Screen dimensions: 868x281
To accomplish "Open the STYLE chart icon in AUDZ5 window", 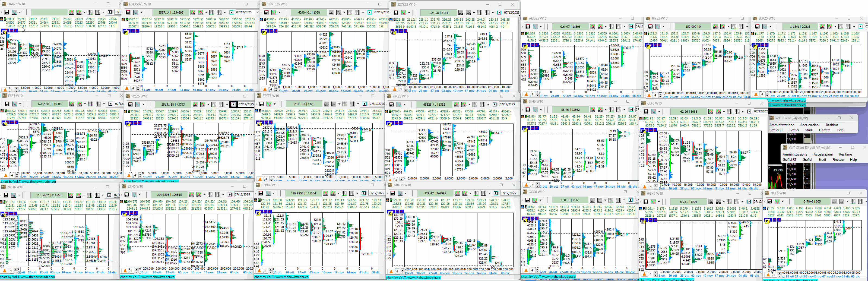I will [600, 27].
